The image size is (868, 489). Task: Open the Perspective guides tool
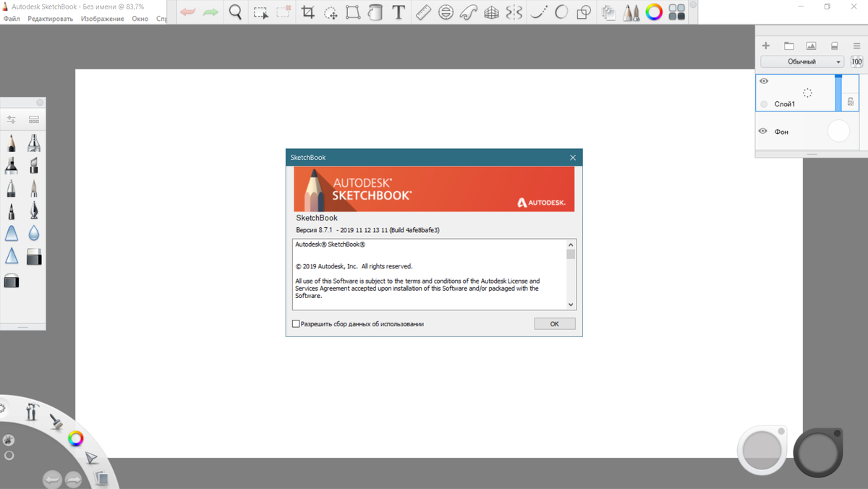coord(492,12)
